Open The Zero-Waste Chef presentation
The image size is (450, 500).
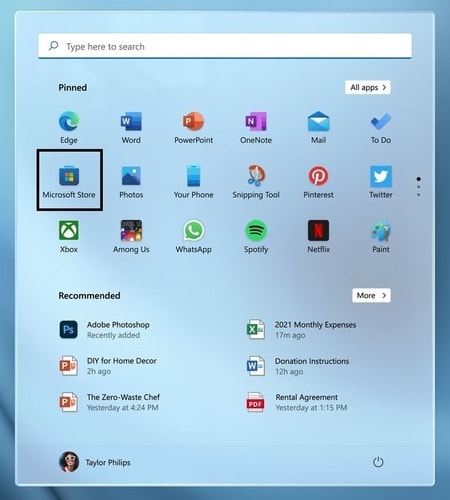[x=110, y=402]
